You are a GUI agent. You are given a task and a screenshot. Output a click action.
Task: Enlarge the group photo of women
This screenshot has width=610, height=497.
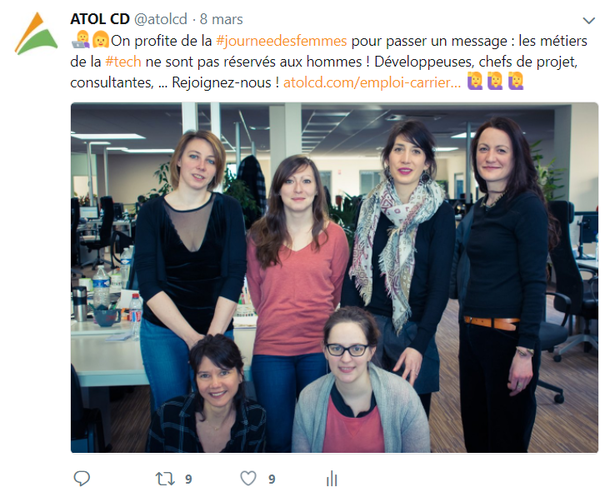tap(335, 278)
